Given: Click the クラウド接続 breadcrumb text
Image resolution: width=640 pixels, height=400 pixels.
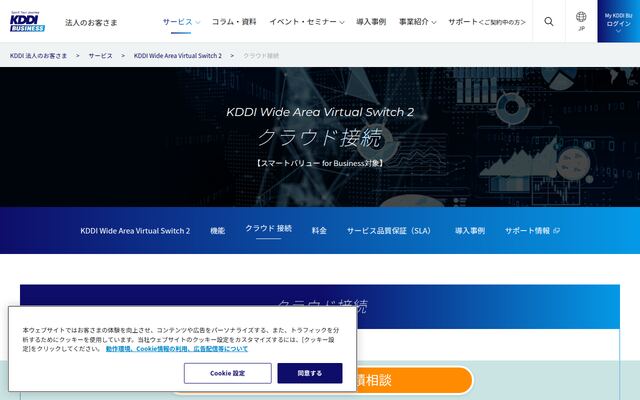Looking at the screenshot, I should [261, 56].
